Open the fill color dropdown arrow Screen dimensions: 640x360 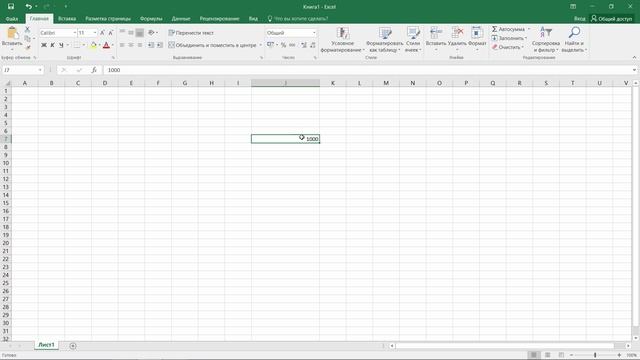click(x=99, y=45)
